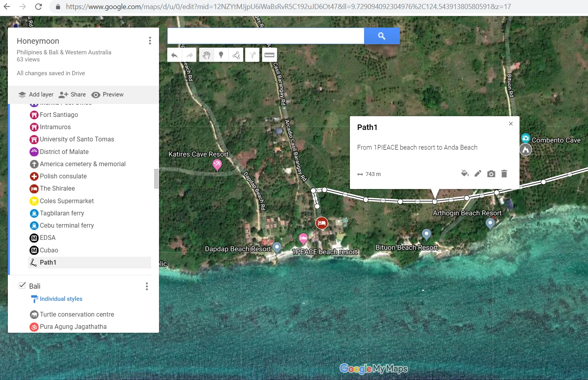Click the Preview button
Screen dimensions: 588x380
[x=107, y=95]
